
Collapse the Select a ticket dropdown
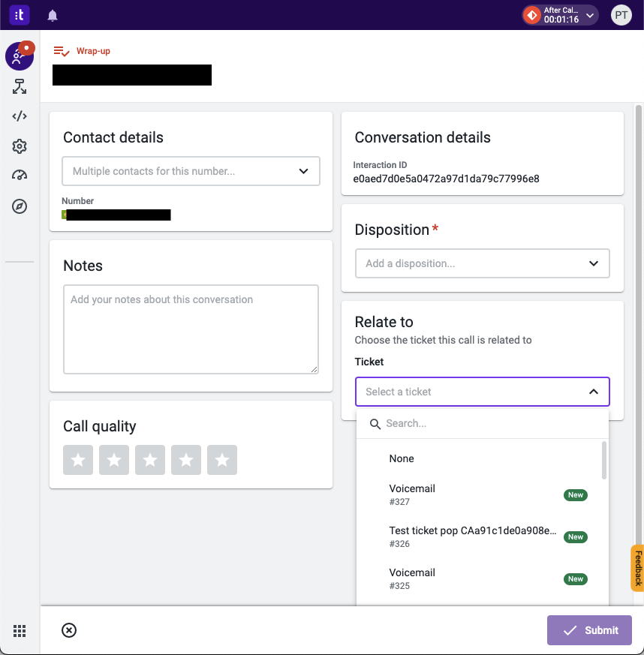tap(593, 392)
